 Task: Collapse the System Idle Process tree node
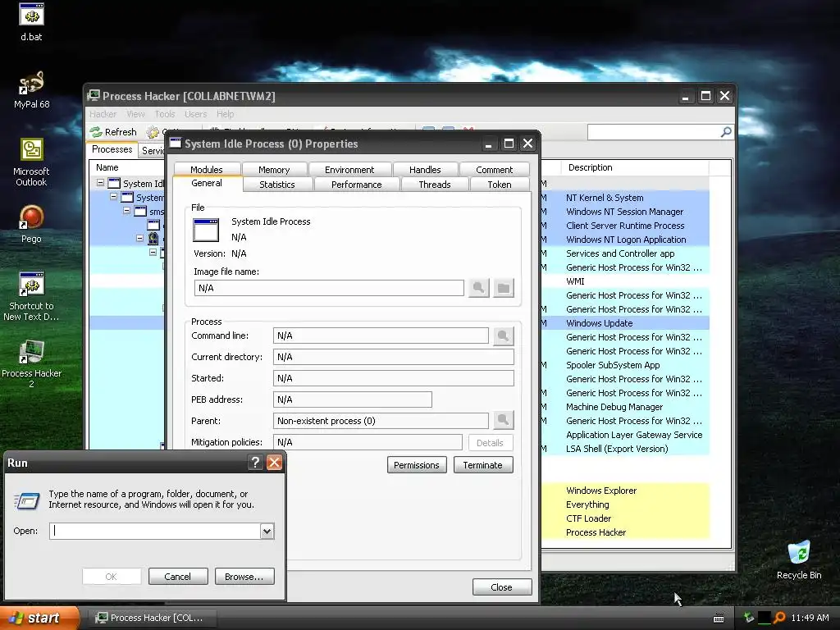tap(100, 183)
